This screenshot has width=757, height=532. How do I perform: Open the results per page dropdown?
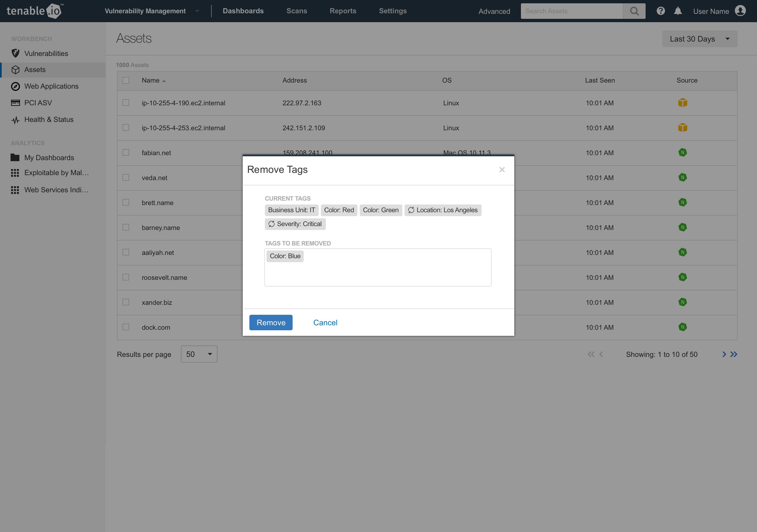point(199,354)
